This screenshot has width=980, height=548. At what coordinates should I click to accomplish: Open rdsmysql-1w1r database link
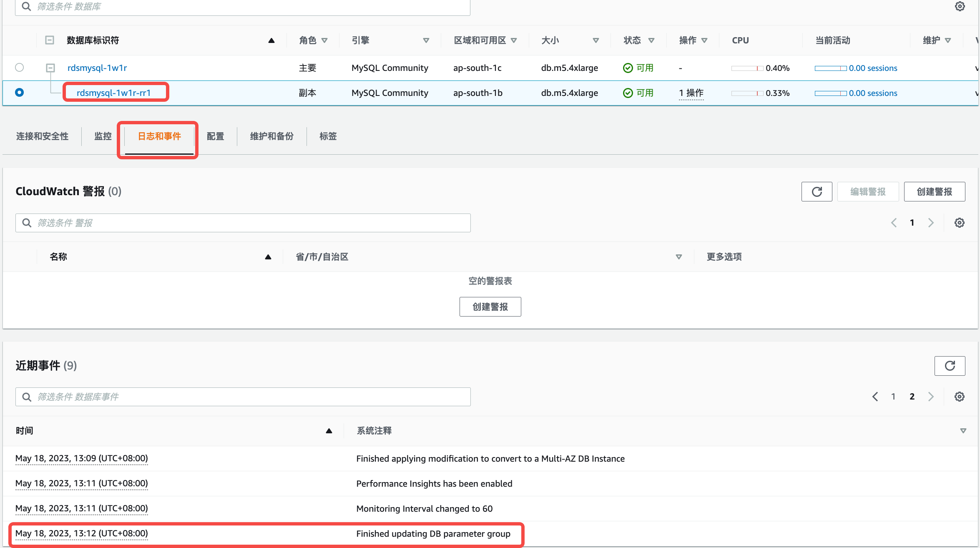point(97,68)
